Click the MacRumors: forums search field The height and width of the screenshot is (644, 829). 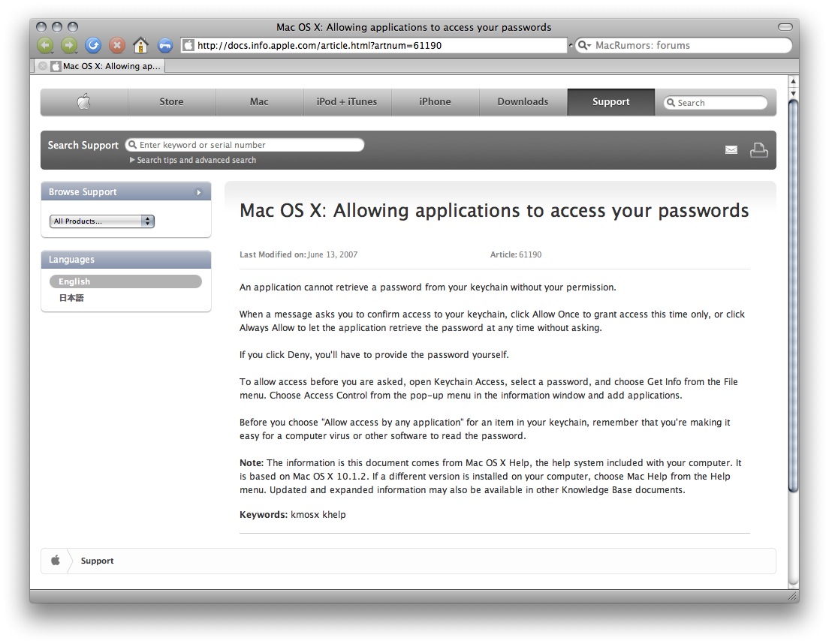click(683, 46)
